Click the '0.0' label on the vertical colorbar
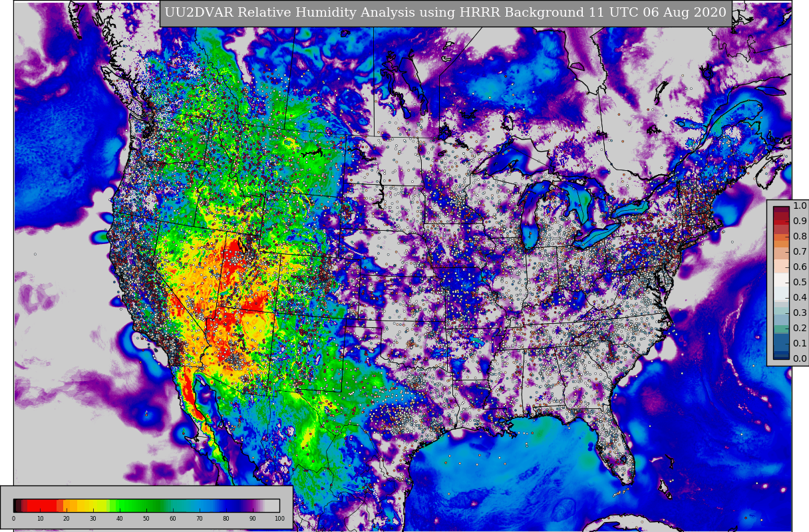The height and width of the screenshot is (532, 809). [800, 359]
